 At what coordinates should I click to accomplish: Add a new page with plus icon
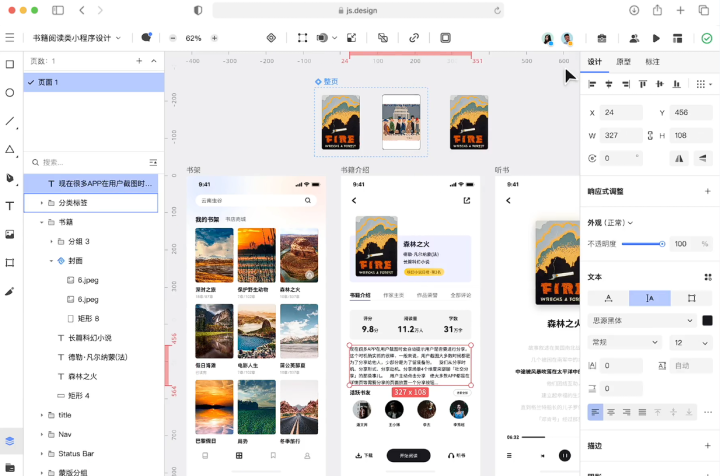pyautogui.click(x=139, y=61)
